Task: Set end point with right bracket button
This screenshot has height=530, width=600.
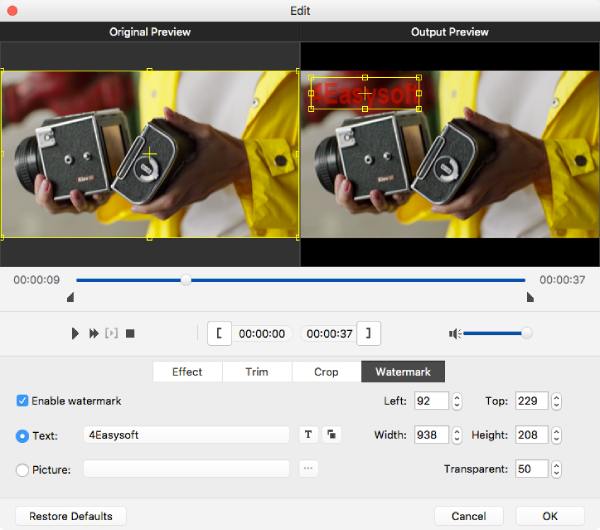Action: tap(368, 333)
